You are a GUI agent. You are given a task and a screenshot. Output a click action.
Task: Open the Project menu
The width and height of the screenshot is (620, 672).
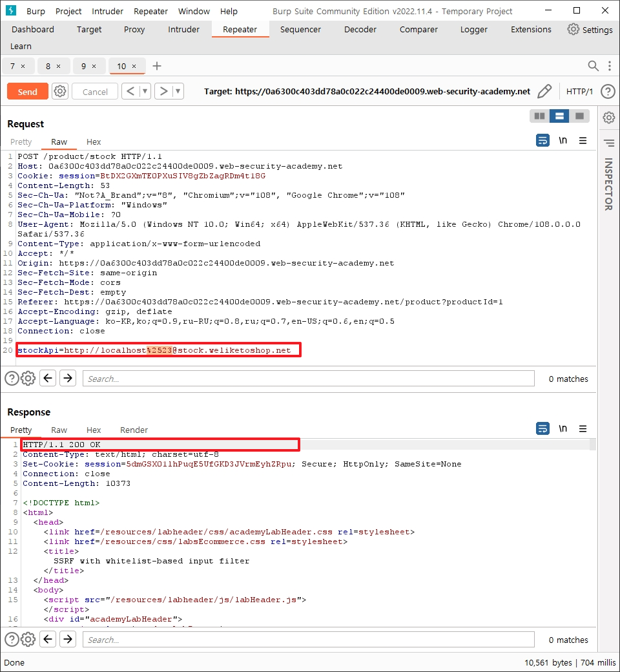click(x=68, y=11)
